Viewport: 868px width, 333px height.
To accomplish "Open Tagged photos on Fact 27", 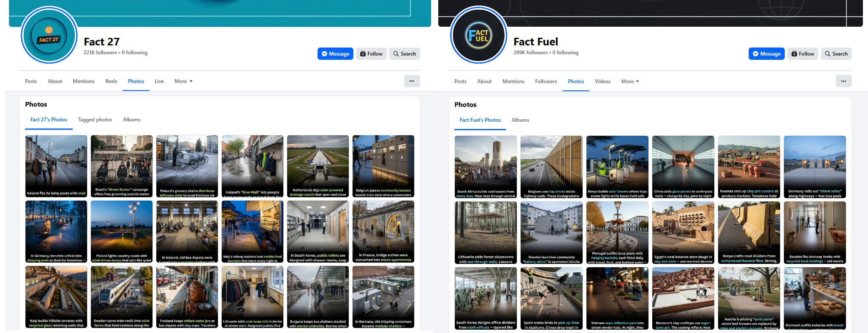I will click(95, 120).
